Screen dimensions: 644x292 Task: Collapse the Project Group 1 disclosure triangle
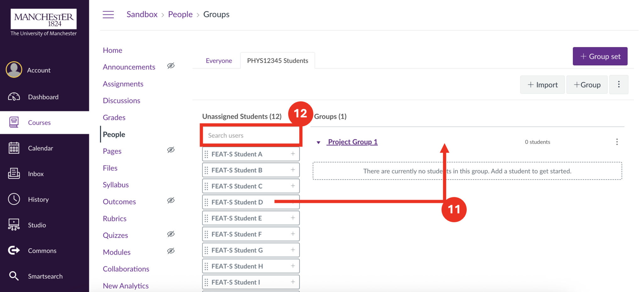tap(319, 142)
